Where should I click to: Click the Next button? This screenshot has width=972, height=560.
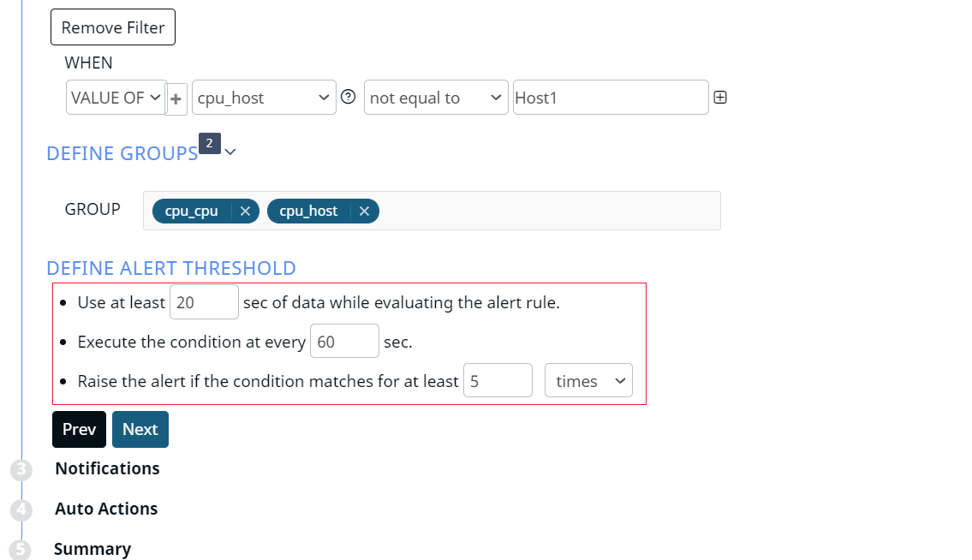(x=140, y=429)
